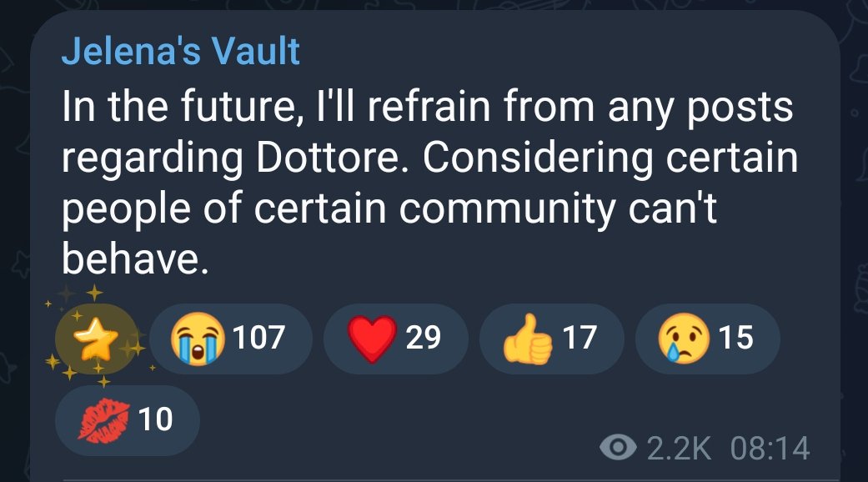Toggle the 17 thumbs up count
This screenshot has width=868, height=482.
[580, 338]
